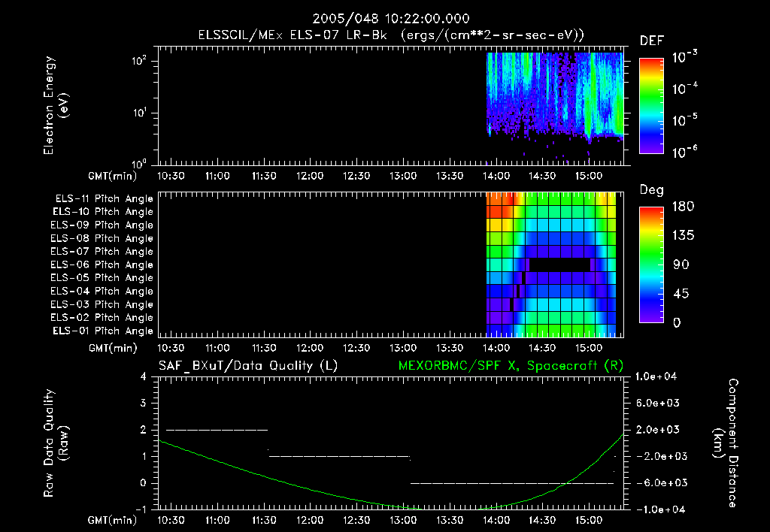Click the 12:00 tick label under the pitch angle plot

click(x=310, y=349)
